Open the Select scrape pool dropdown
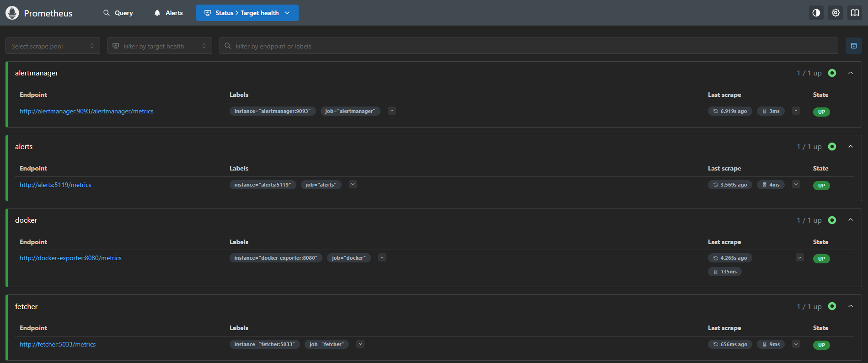Image resolution: width=868 pixels, height=363 pixels. pyautogui.click(x=53, y=46)
